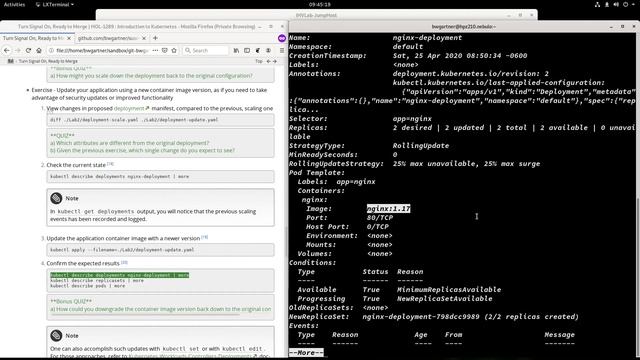Reload the current Firefox page
This screenshot has width=640, height=360.
28,50
